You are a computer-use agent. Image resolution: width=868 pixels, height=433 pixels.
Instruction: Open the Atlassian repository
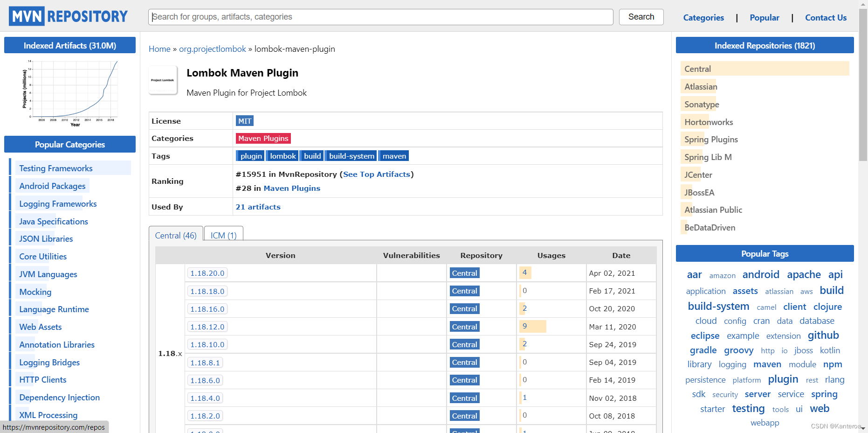701,87
